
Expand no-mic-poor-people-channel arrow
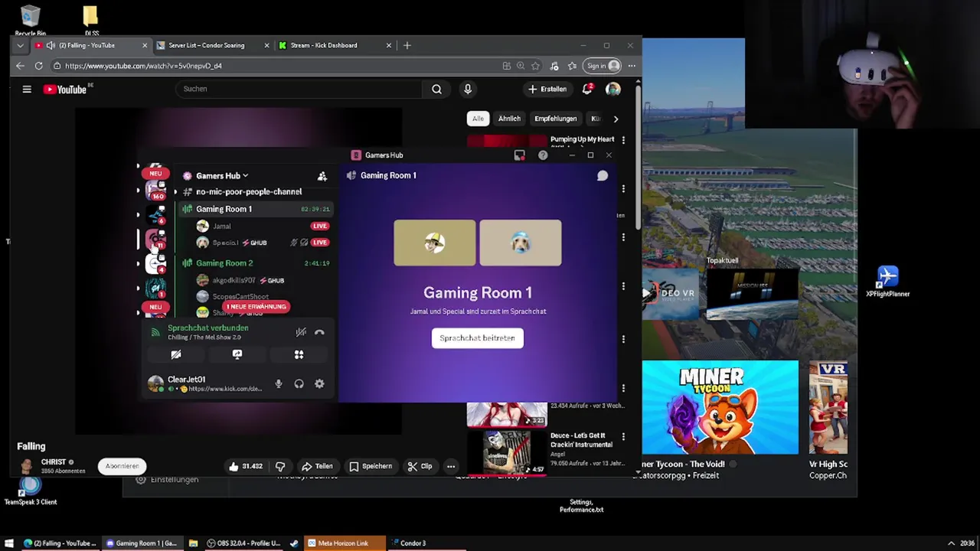175,192
